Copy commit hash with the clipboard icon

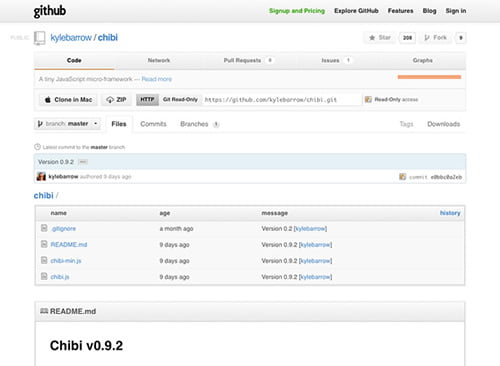point(403,177)
